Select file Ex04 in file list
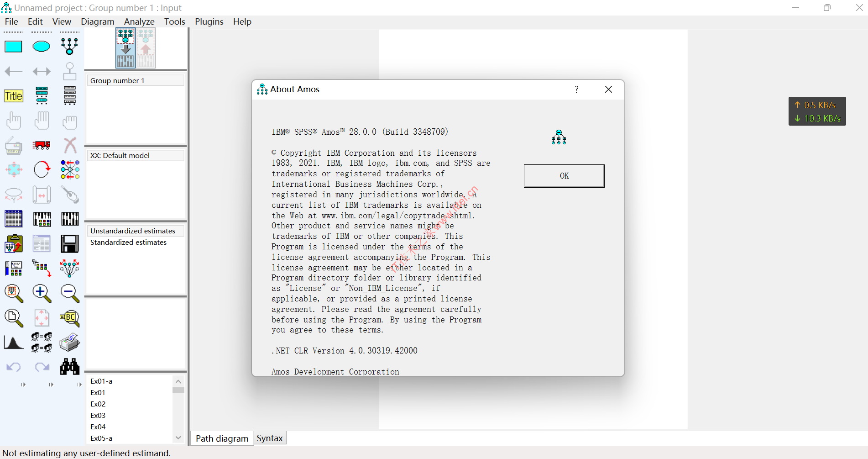868x459 pixels. click(98, 427)
